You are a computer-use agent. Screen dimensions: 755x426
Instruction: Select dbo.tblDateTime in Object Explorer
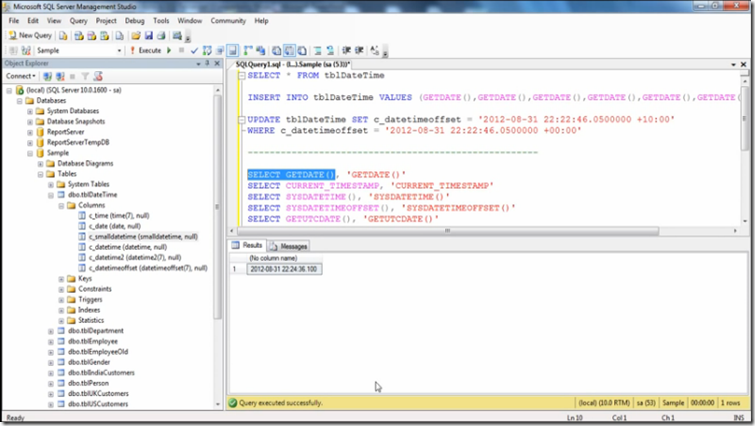click(x=92, y=195)
